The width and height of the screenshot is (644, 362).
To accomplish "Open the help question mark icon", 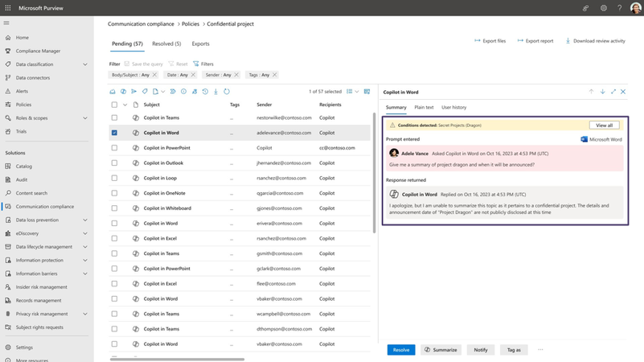I will [x=619, y=8].
